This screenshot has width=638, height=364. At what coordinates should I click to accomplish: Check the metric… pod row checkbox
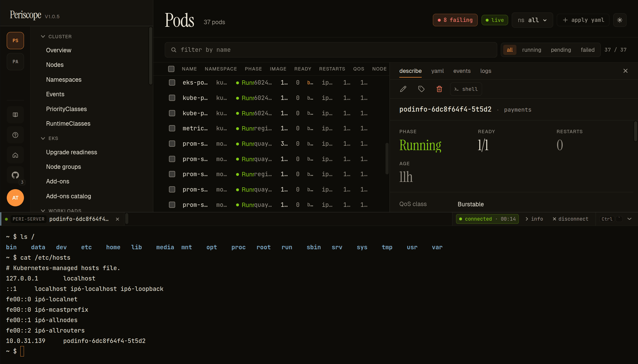[172, 128]
